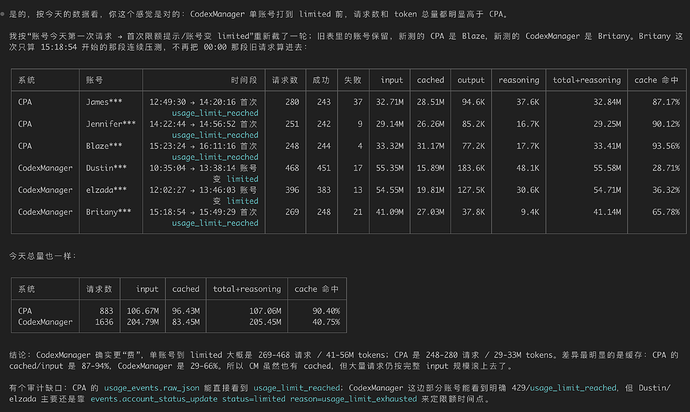Click usage_limit_reached in the Jennifer*** row
The height and width of the screenshot is (412, 690).
point(215,135)
